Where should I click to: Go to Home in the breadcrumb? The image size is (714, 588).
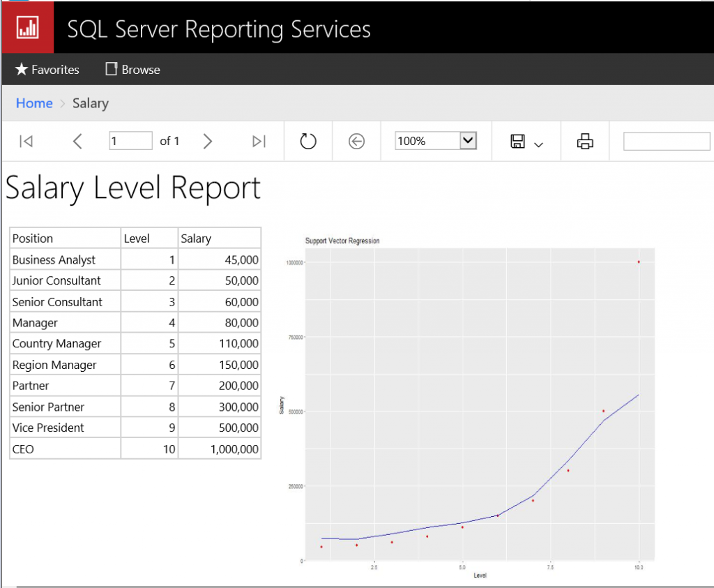tap(34, 103)
